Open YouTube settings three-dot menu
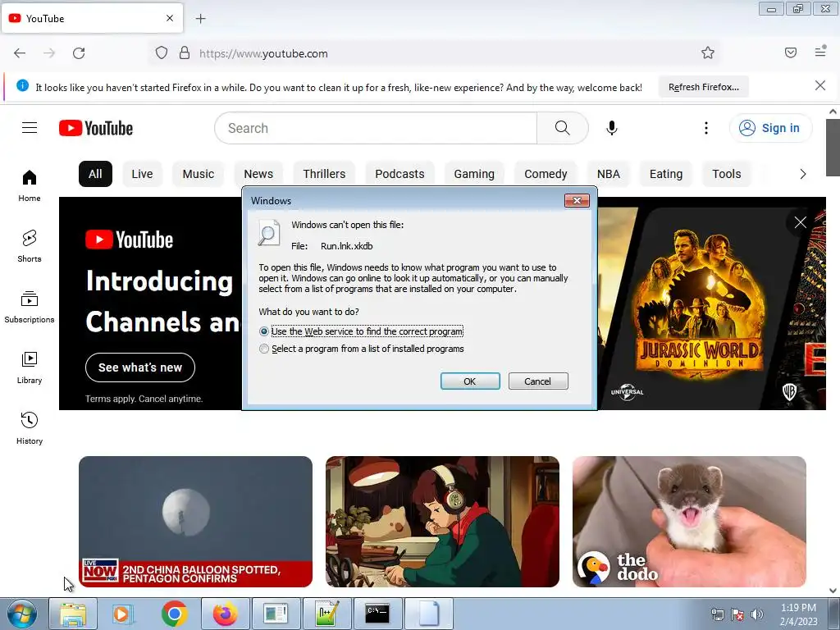This screenshot has width=840, height=630. pos(706,128)
